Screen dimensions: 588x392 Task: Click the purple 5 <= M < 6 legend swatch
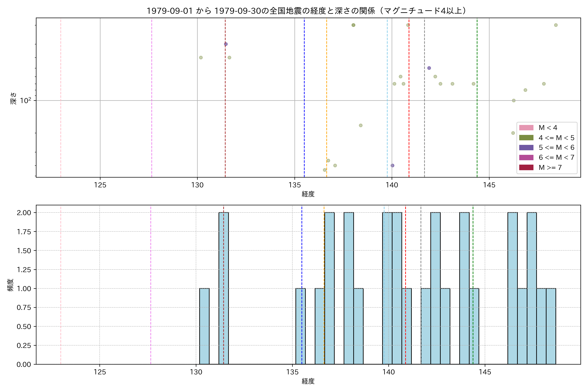coord(526,147)
